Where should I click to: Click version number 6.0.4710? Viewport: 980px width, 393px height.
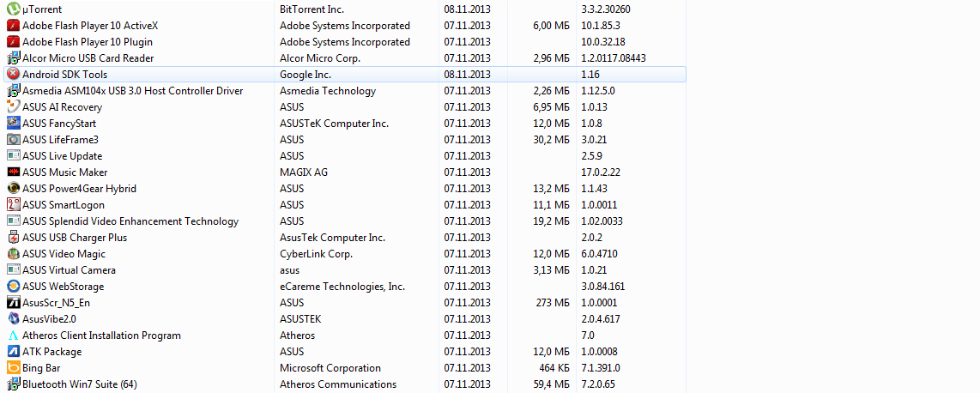599,254
